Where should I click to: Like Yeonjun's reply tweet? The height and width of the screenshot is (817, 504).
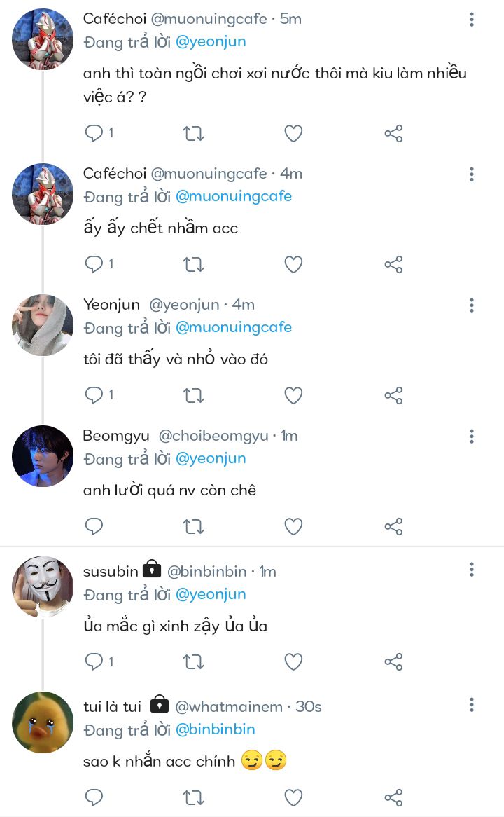[x=293, y=395]
